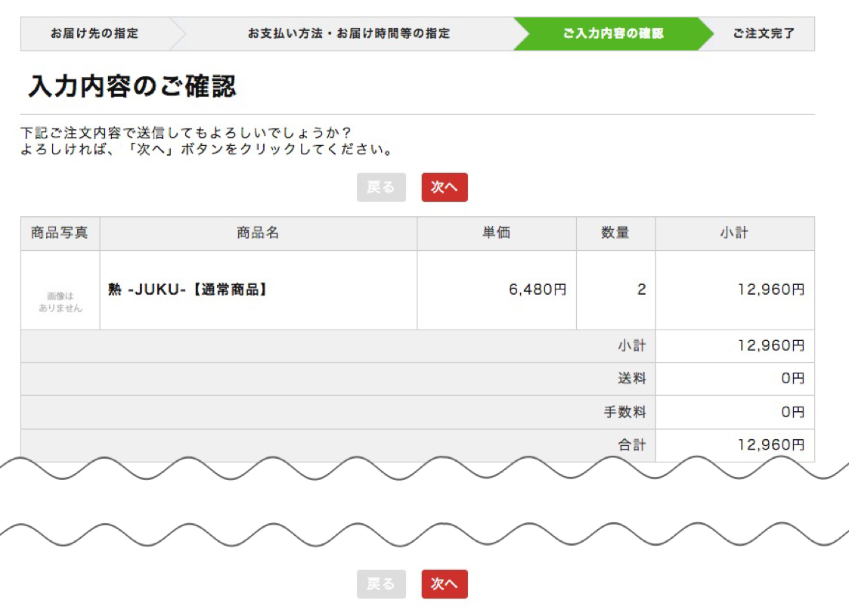Viewport: 849px width, 616px height.
Task: Click the top 次へ button
Action: (x=445, y=187)
